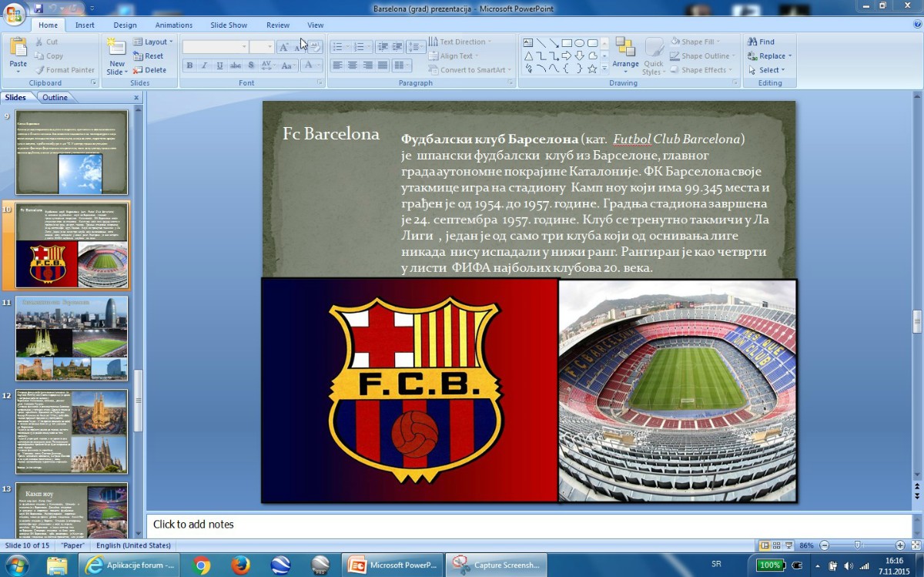Click Text Direction button

pos(459,42)
